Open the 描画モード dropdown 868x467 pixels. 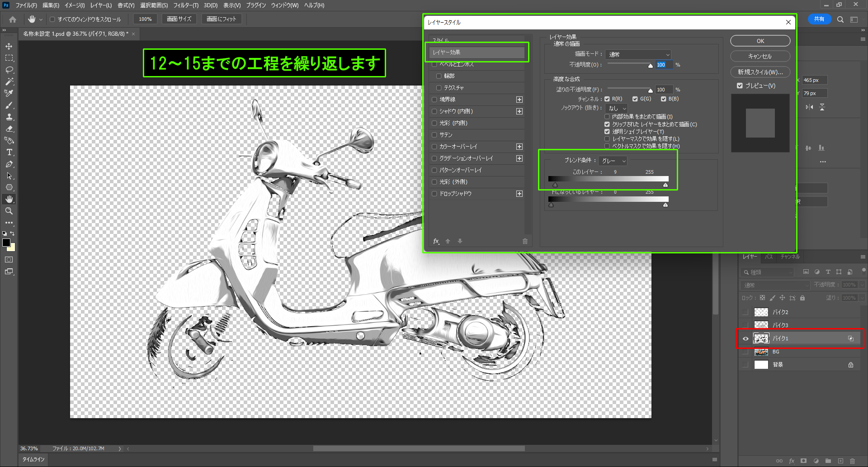(638, 54)
